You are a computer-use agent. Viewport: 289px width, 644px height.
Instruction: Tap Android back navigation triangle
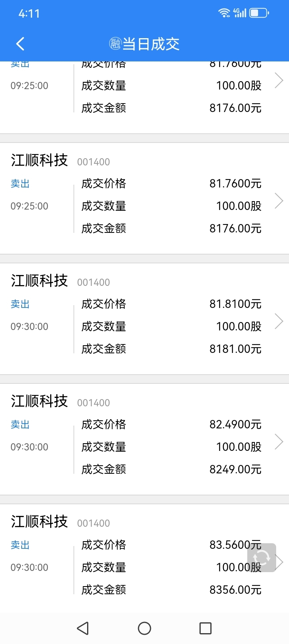(x=83, y=628)
